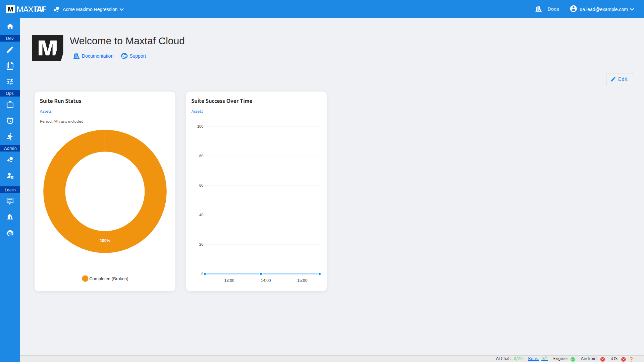Viewport: 644px width, 362px height.
Task: Click the books icon next to Docs
Action: point(538,9)
